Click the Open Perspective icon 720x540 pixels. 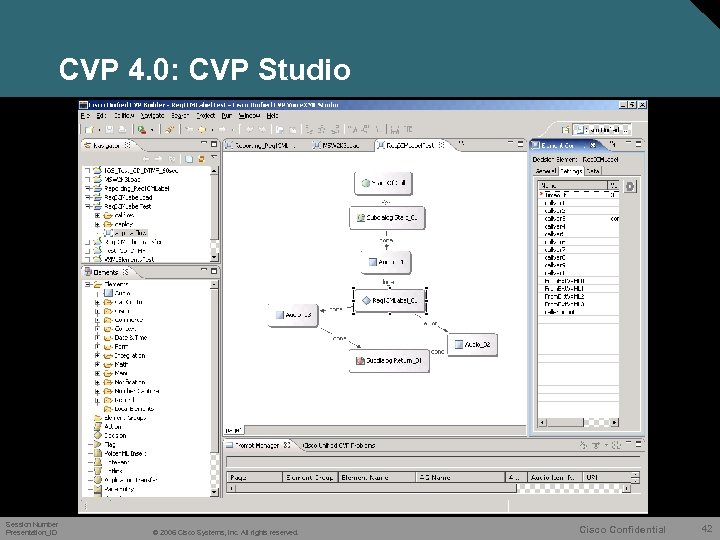(565, 129)
